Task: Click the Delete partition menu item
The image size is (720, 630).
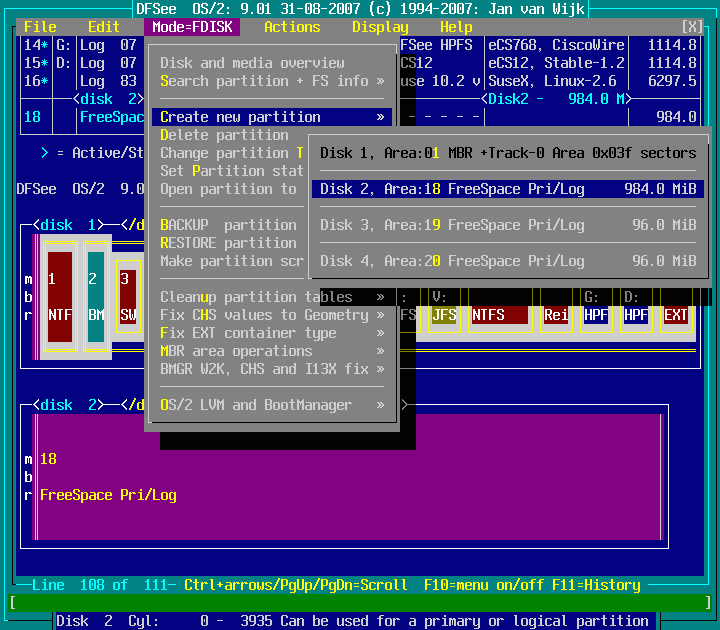Action: [225, 135]
